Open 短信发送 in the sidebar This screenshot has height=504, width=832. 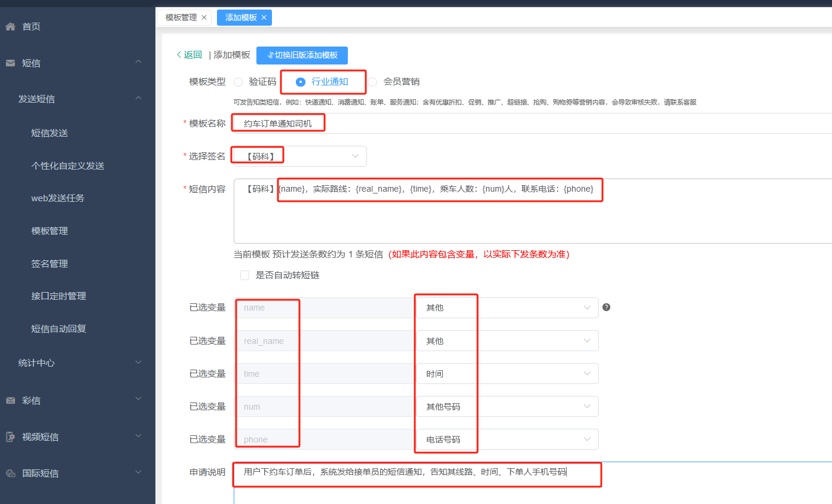coord(50,133)
